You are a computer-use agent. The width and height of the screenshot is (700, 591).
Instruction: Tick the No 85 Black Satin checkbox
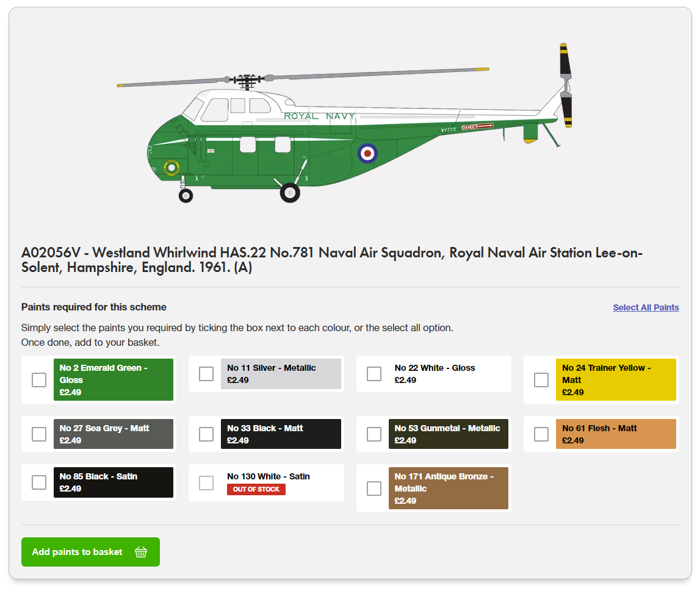click(39, 482)
